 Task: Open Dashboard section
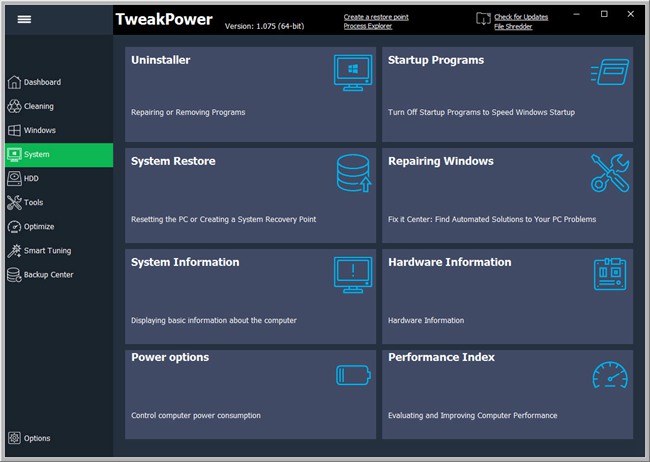(x=42, y=82)
